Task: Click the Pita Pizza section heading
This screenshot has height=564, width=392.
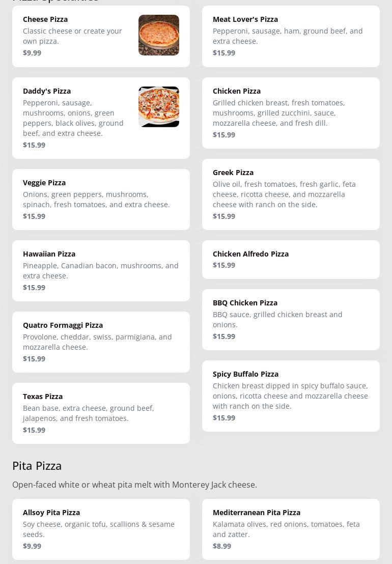Action: coord(37,466)
